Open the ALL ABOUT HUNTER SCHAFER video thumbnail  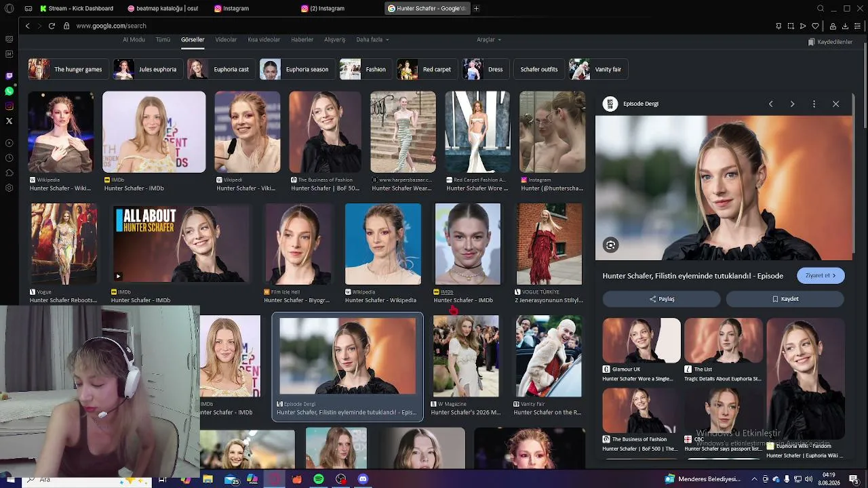(x=181, y=244)
